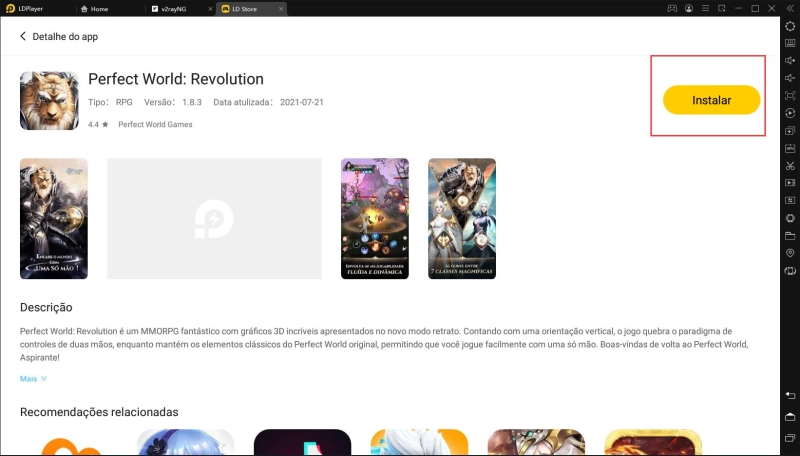The image size is (800, 456).
Task: Decrease volume with the speaker minus icon
Action: coord(790,78)
